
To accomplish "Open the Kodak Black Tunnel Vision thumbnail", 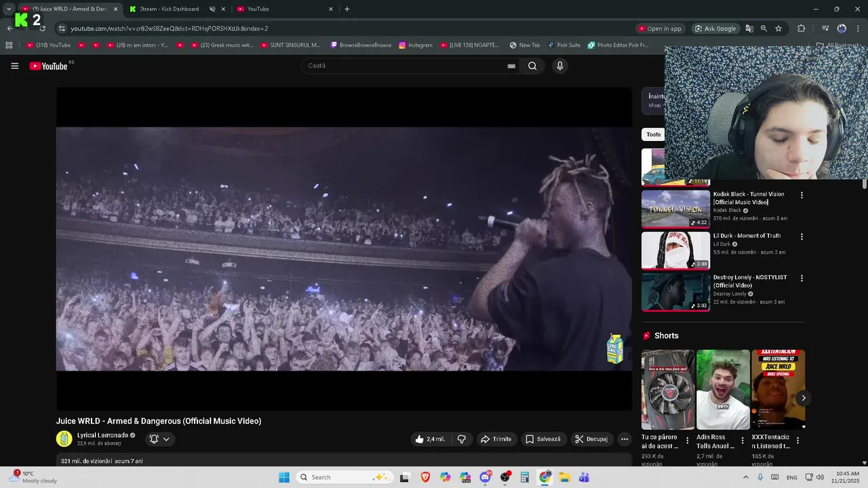I will point(675,209).
